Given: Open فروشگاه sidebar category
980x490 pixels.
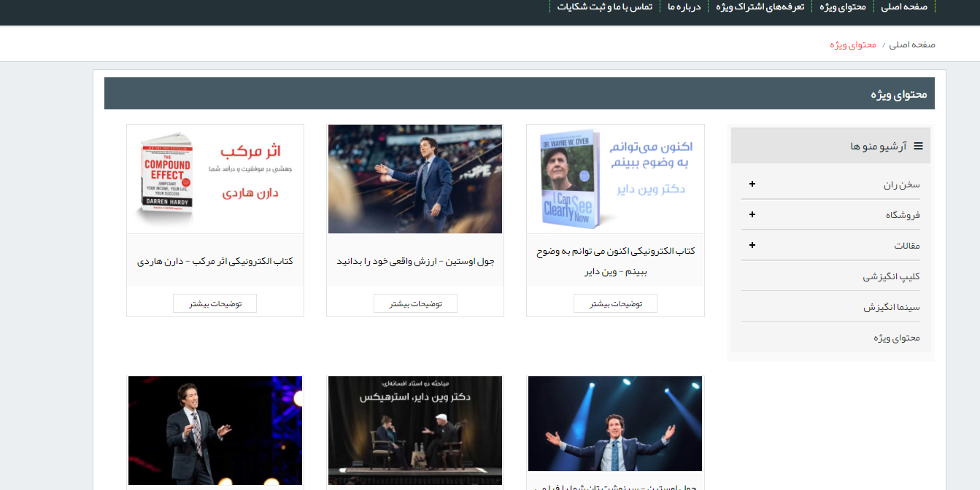Looking at the screenshot, I should tap(903, 215).
